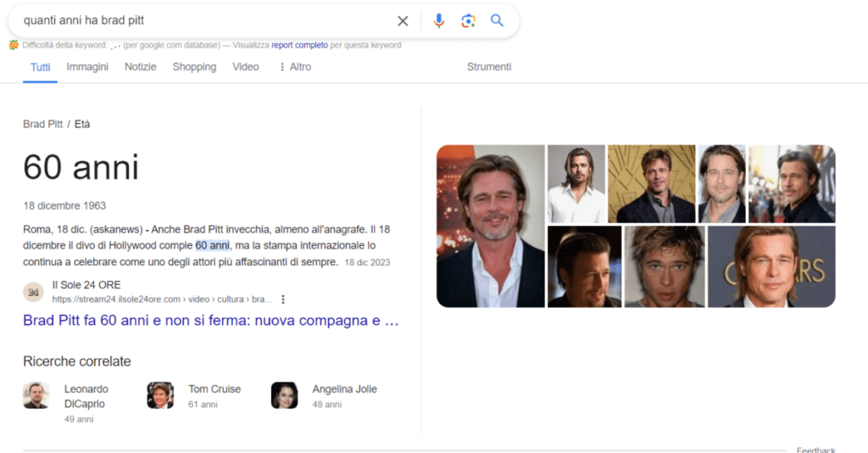Open Google Lens image search icon
Image resolution: width=868 pixels, height=453 pixels.
468,21
